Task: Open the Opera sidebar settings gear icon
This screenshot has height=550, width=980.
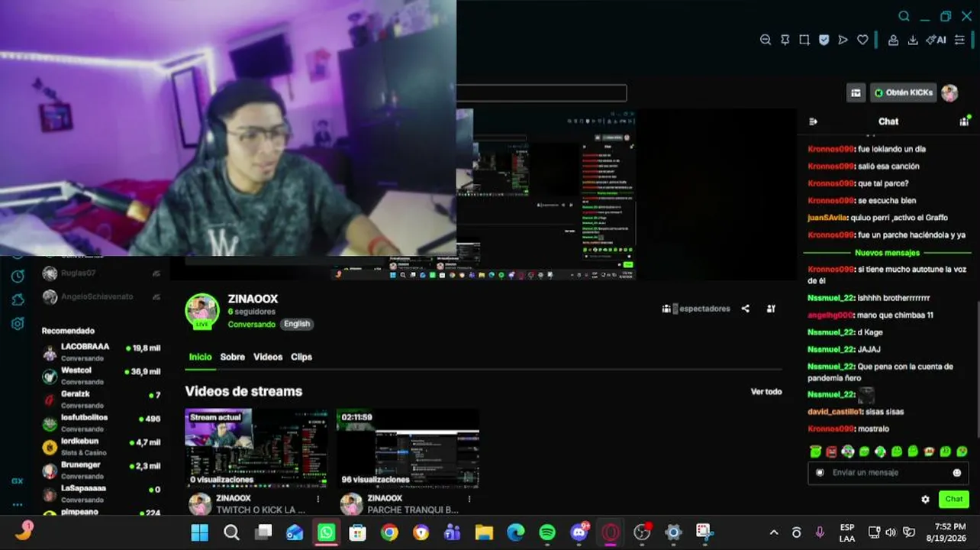Action: [x=17, y=324]
